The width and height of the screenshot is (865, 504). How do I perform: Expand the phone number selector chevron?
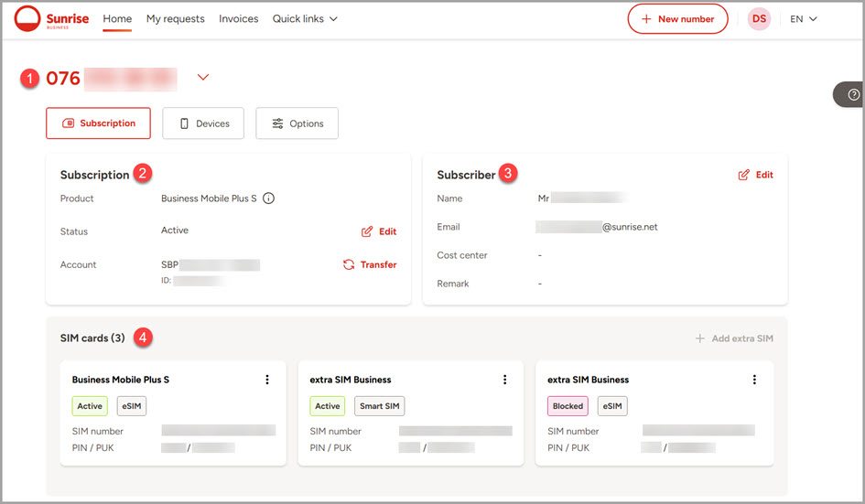click(203, 78)
